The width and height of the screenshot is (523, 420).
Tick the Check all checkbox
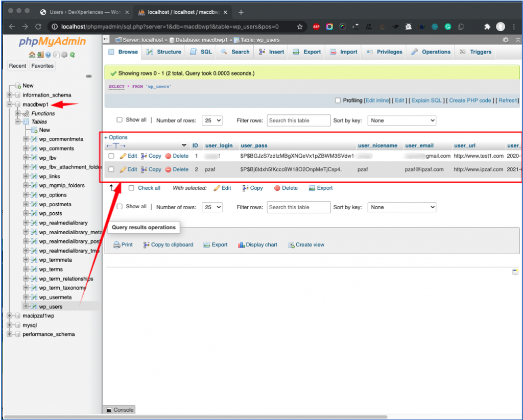(x=131, y=188)
